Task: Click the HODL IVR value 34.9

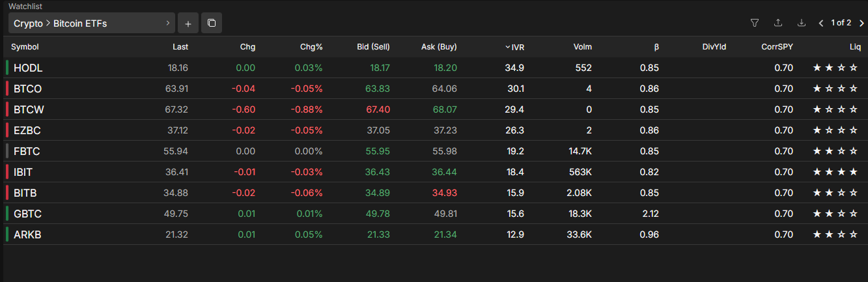Action: point(515,68)
